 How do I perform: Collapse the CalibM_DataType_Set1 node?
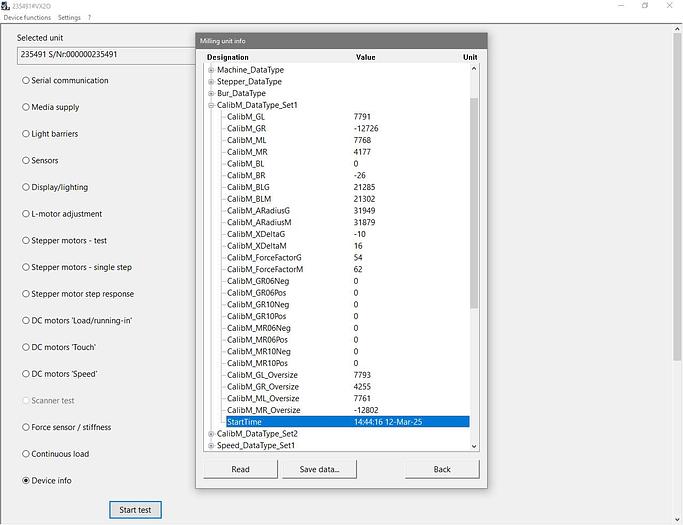point(211,105)
